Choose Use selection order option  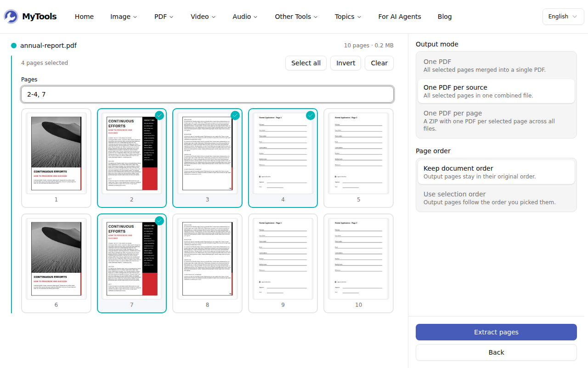tap(496, 198)
